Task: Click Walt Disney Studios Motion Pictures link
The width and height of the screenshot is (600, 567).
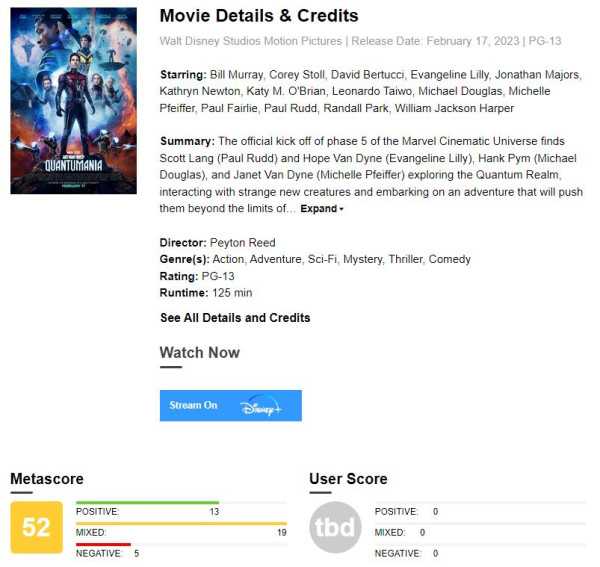Action: pos(251,42)
